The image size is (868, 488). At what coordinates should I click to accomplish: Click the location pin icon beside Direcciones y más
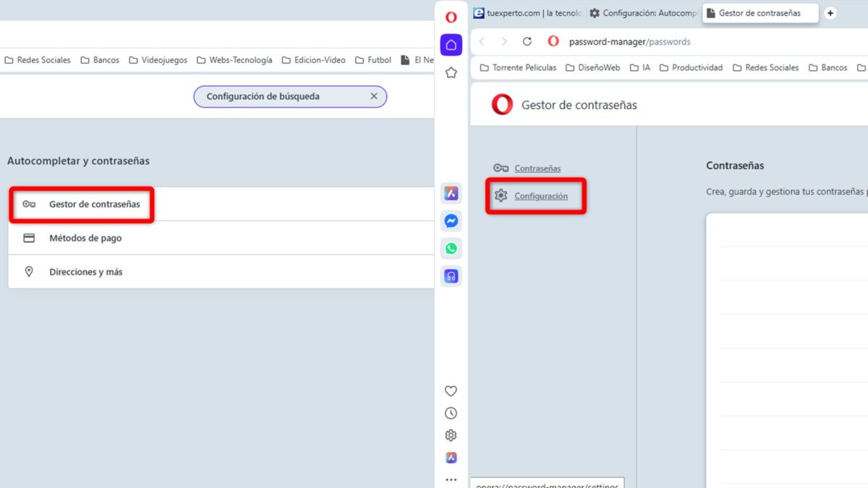pos(29,272)
